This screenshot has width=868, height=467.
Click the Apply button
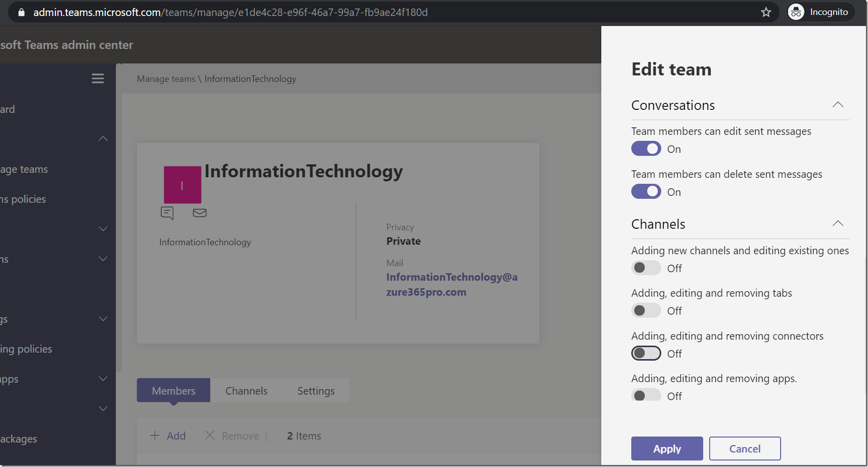tap(667, 449)
